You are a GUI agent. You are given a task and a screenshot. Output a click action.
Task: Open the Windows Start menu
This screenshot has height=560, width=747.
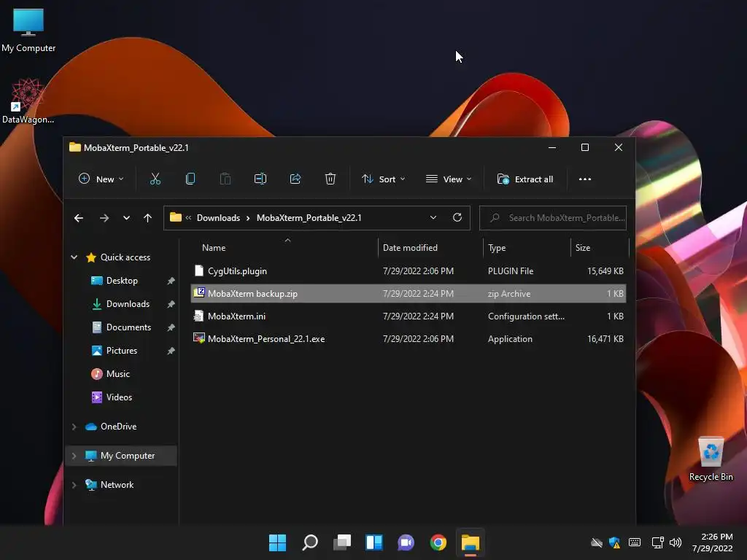coord(277,542)
